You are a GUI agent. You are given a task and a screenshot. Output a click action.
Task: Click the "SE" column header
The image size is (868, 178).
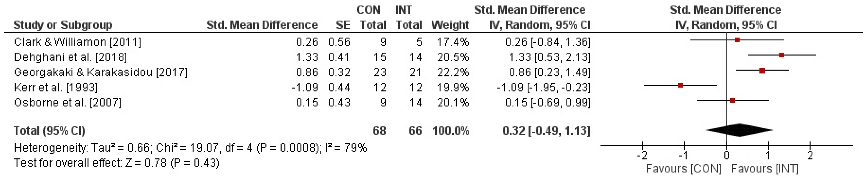(343, 25)
